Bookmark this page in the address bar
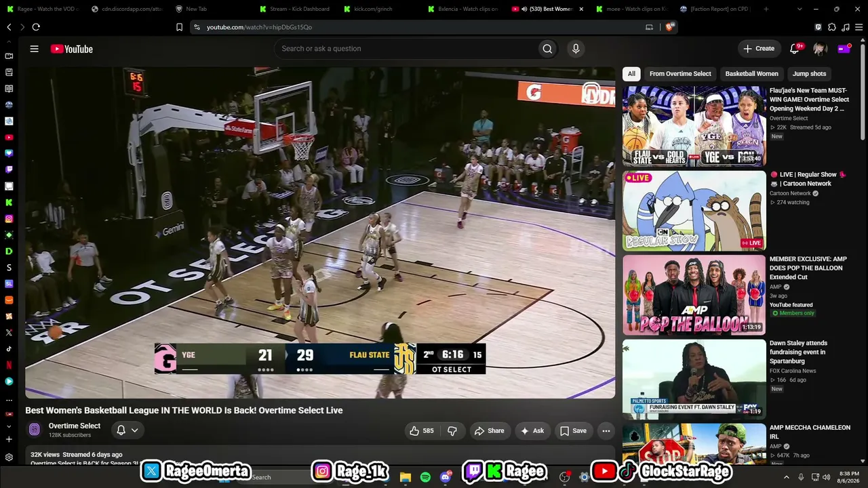 tap(179, 27)
